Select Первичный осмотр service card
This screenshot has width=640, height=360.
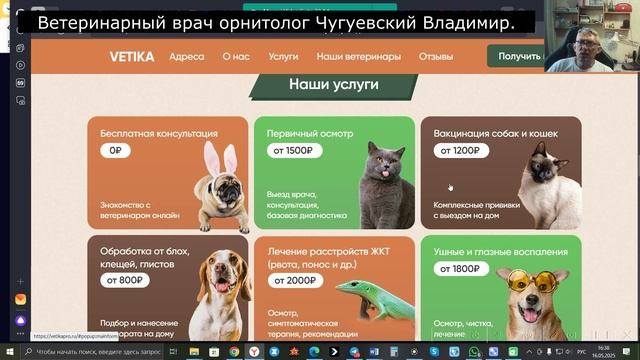334,173
